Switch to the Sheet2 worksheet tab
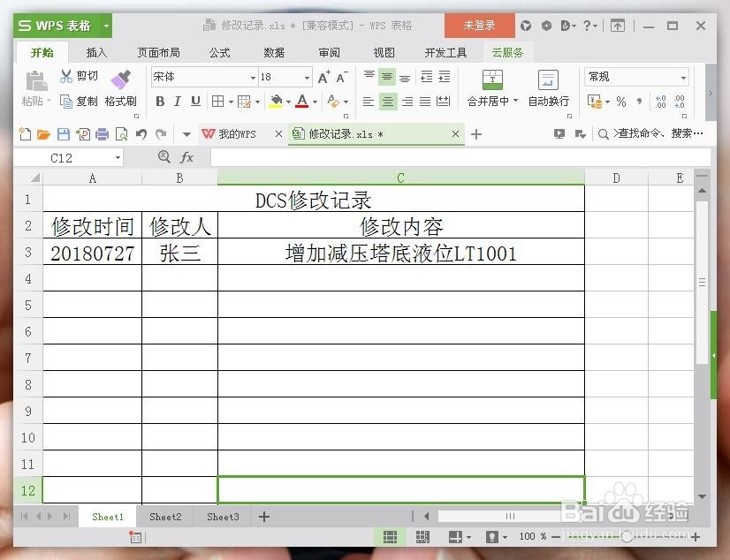This screenshot has width=730, height=560. pos(164,517)
